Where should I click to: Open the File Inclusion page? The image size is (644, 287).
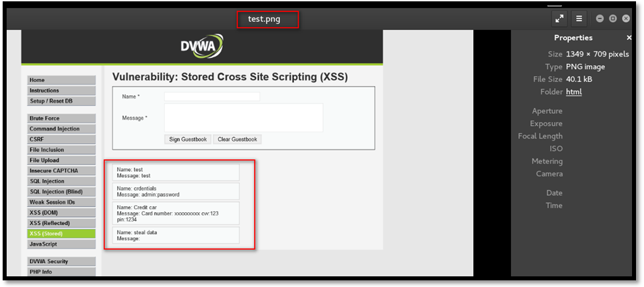tap(62, 150)
